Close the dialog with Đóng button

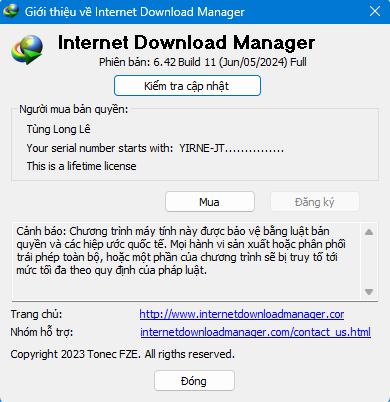pyautogui.click(x=194, y=381)
